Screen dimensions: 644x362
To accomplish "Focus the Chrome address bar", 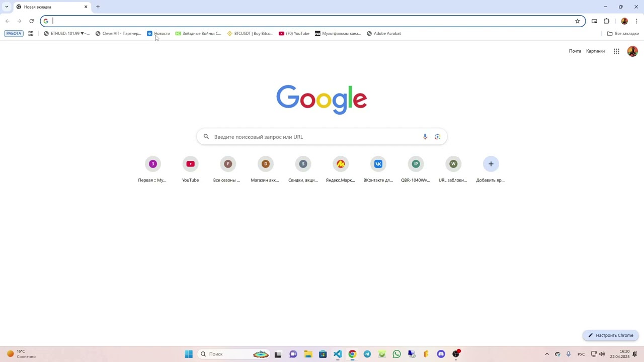I will pyautogui.click(x=312, y=21).
